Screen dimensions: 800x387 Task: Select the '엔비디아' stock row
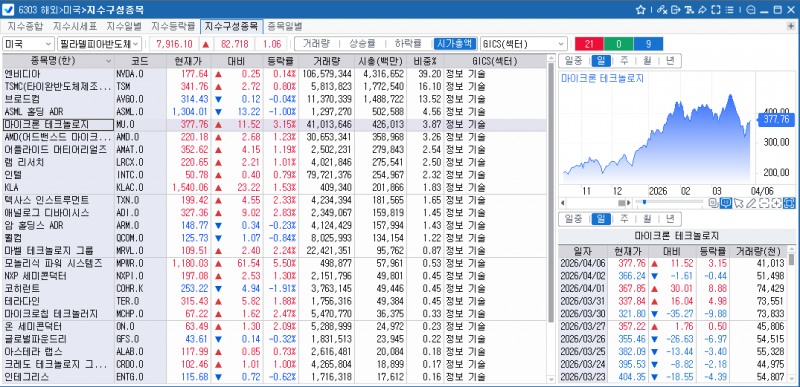(x=274, y=74)
